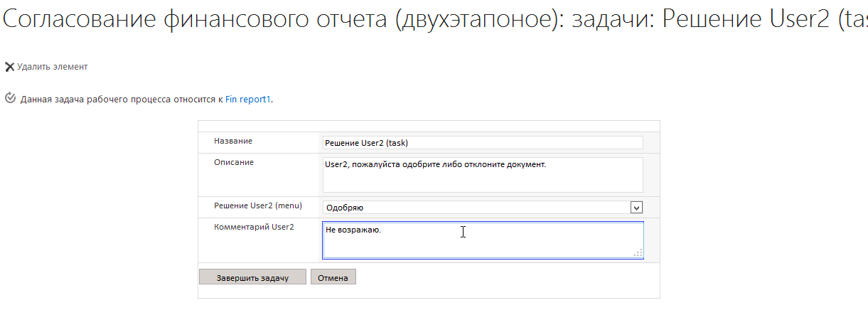The image size is (868, 310).
Task: Expand the Решение User2 dropdown arrow
Action: (636, 208)
